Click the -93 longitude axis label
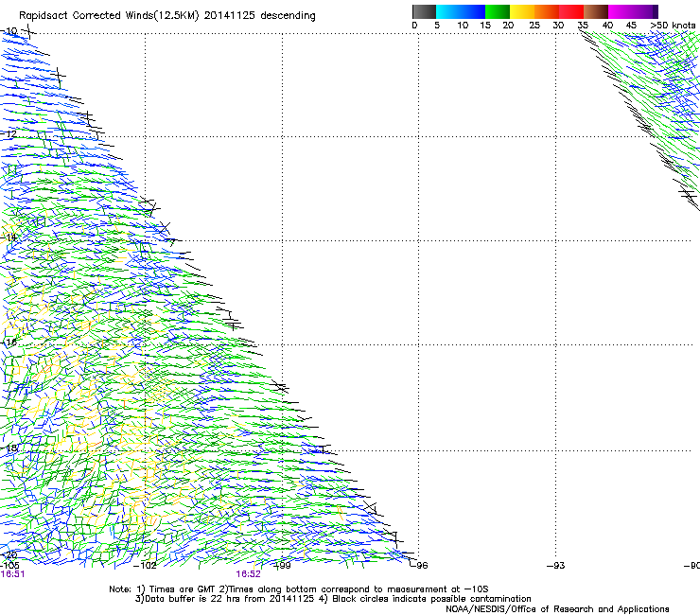 pos(556,566)
